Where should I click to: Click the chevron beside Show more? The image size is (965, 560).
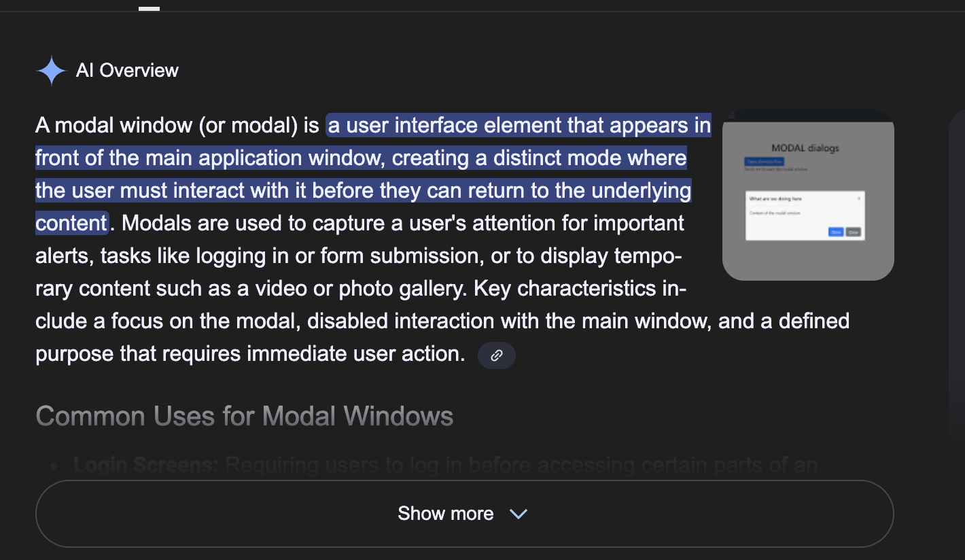point(519,514)
